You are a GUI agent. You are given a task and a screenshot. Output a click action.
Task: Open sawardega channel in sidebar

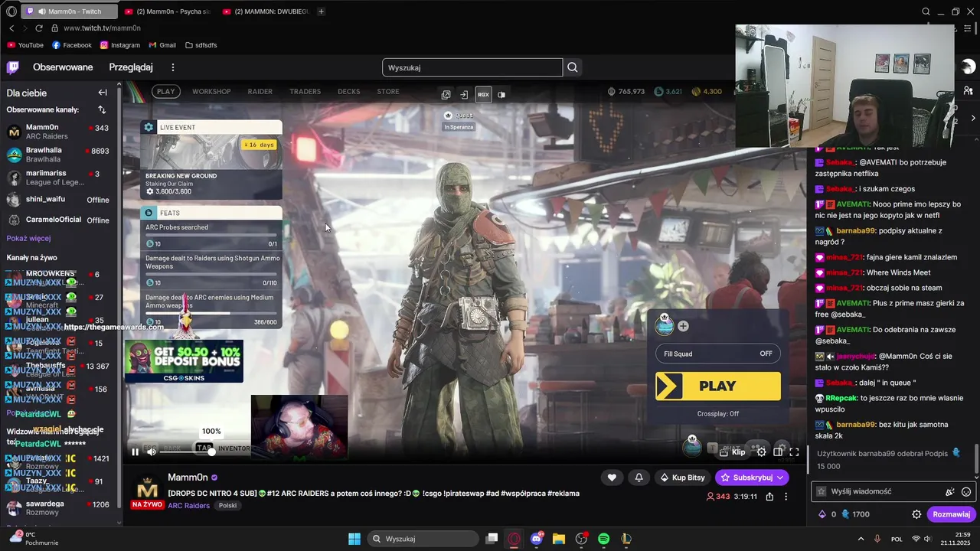click(x=58, y=507)
